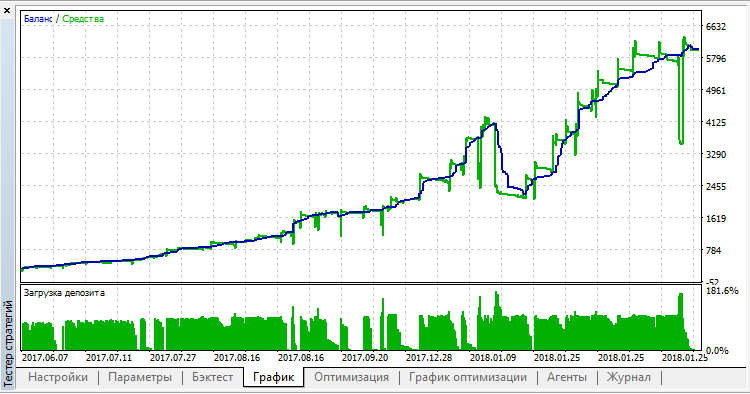
Task: Click the 2455 axis value
Action: click(716, 186)
